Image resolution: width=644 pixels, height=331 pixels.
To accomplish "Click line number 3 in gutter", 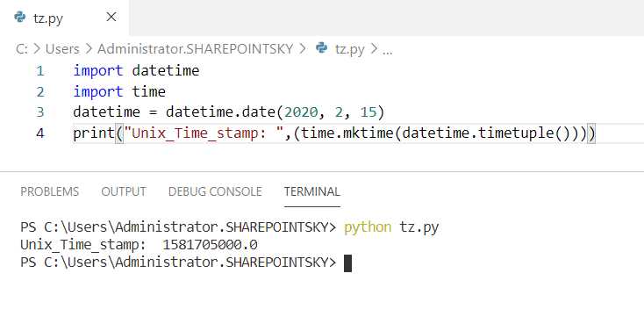I will tap(39, 112).
